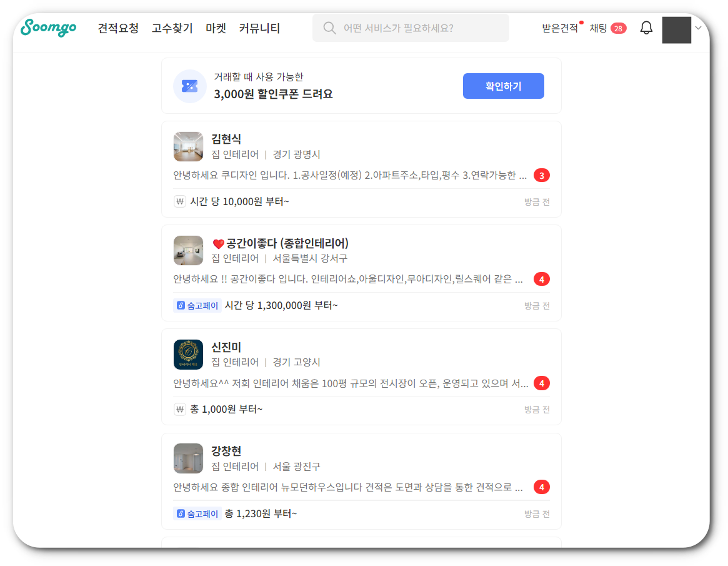Click the 3,000원 할인쿠폰 드려요 text
The image size is (728, 566).
coord(273,94)
